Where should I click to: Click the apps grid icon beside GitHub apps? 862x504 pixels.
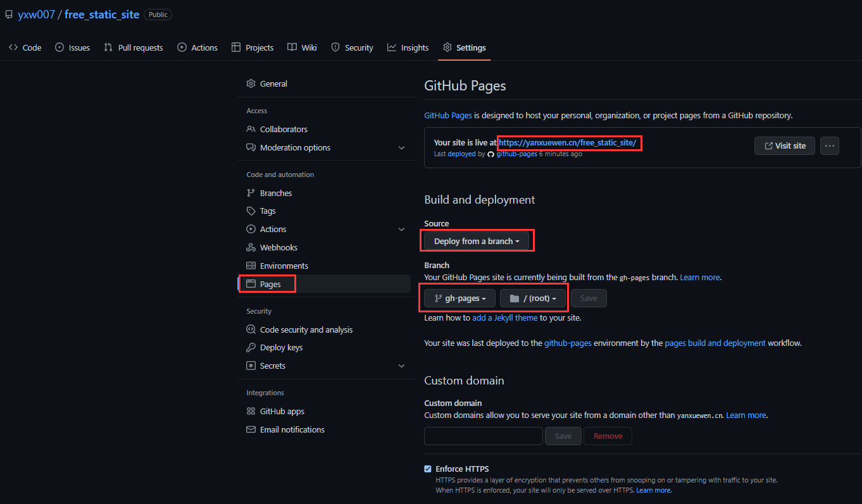251,411
